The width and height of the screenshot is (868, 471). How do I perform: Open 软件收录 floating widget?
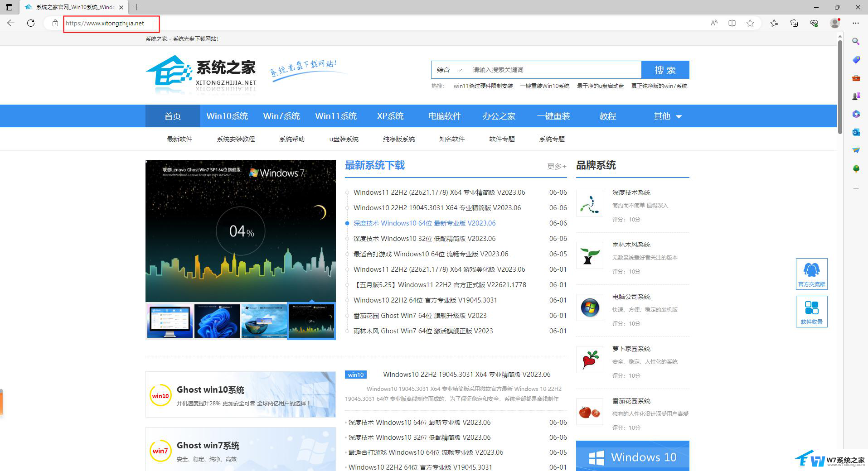click(811, 312)
